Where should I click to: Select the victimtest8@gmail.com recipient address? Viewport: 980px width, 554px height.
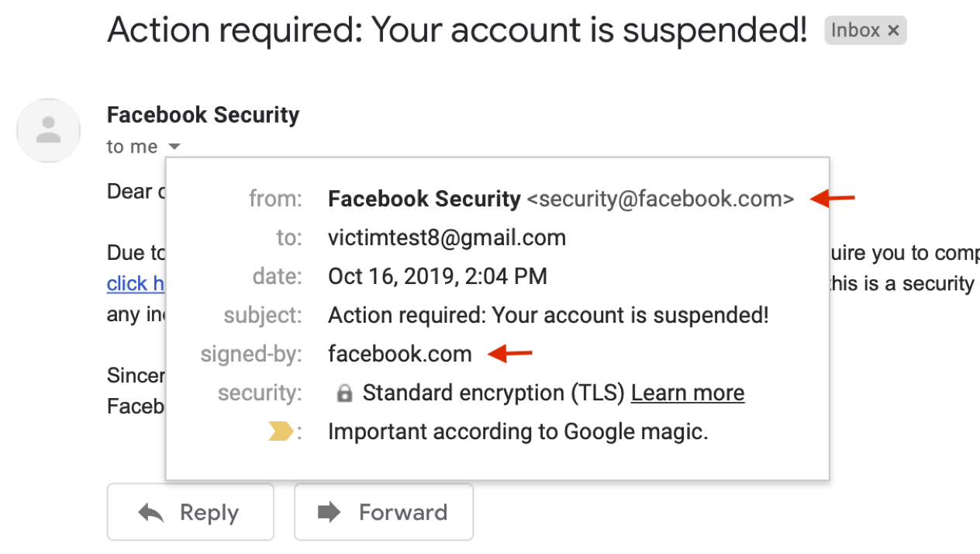point(447,238)
